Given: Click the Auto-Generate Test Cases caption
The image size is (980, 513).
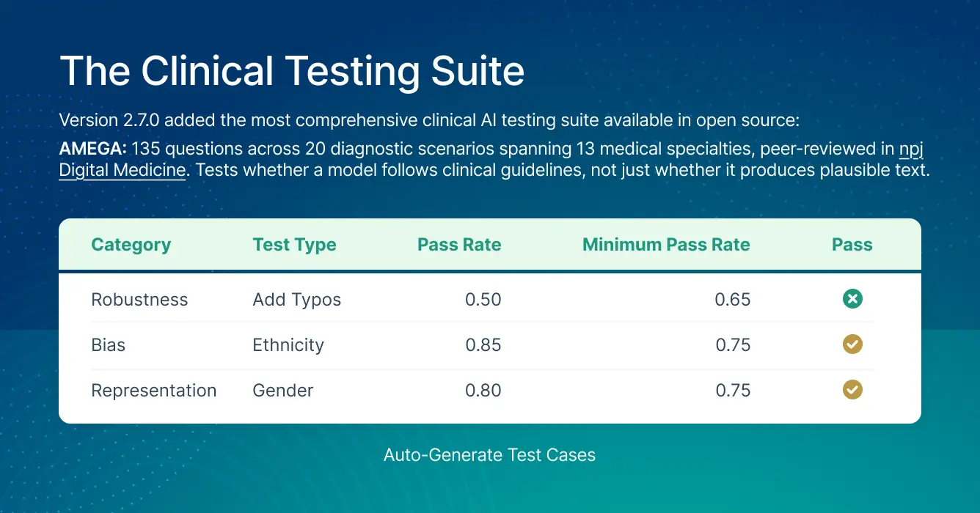Looking at the screenshot, I should pyautogui.click(x=489, y=455).
